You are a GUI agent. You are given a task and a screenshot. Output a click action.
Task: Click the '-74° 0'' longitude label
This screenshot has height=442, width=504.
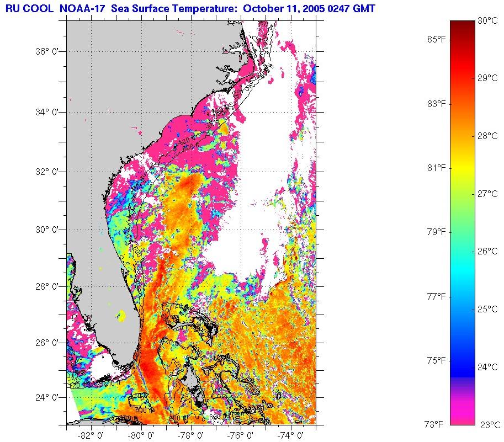290,436
